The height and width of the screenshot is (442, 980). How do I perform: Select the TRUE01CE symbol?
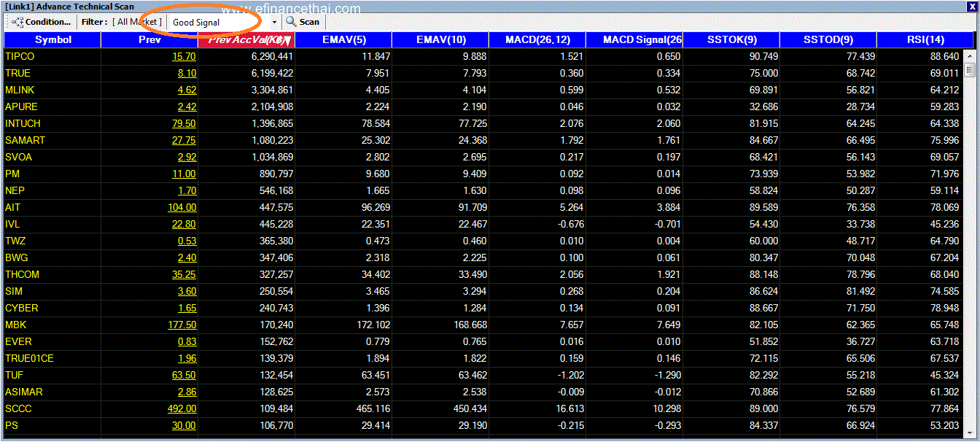29,358
